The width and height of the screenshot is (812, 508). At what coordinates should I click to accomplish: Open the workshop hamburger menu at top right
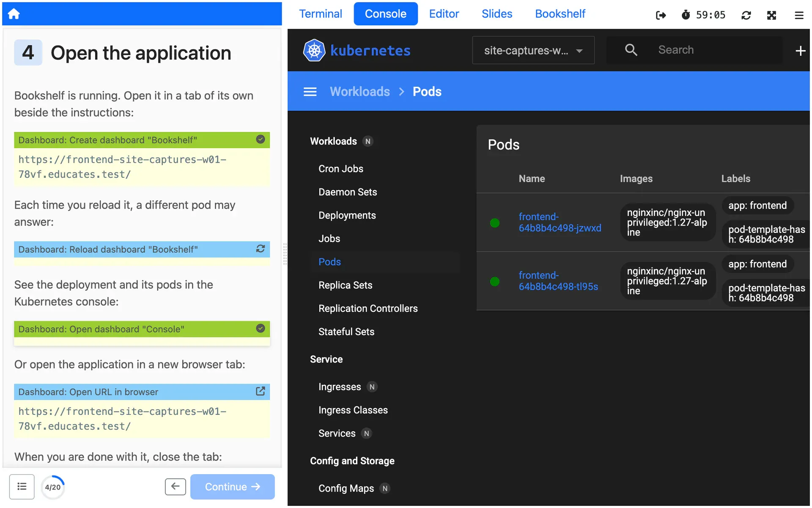[x=799, y=15]
